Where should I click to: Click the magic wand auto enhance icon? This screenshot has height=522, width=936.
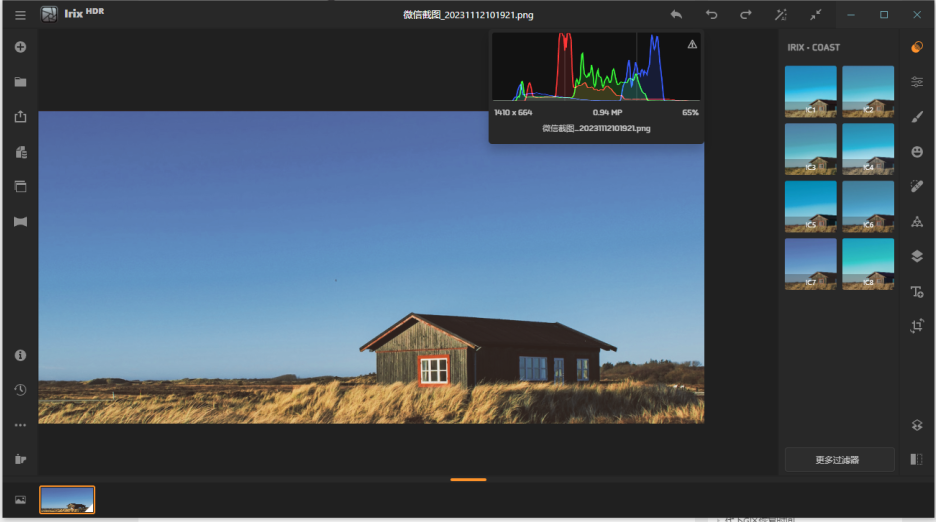tap(781, 15)
